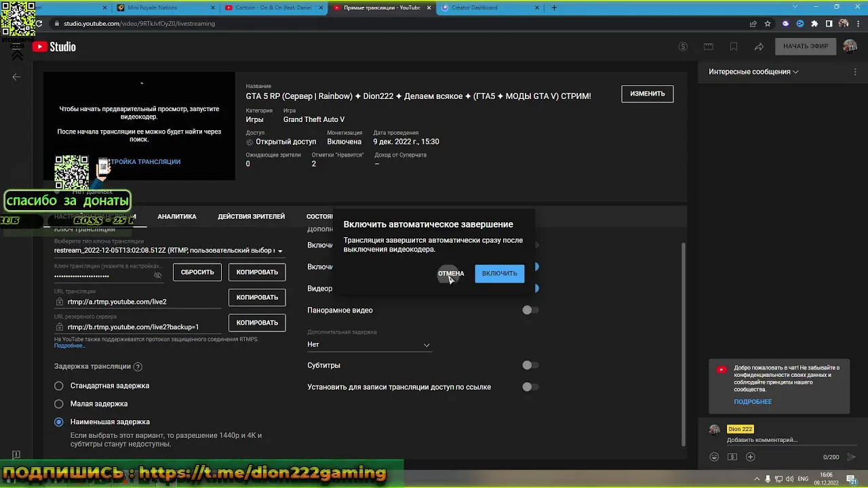Copy the backup server URL

tap(257, 323)
